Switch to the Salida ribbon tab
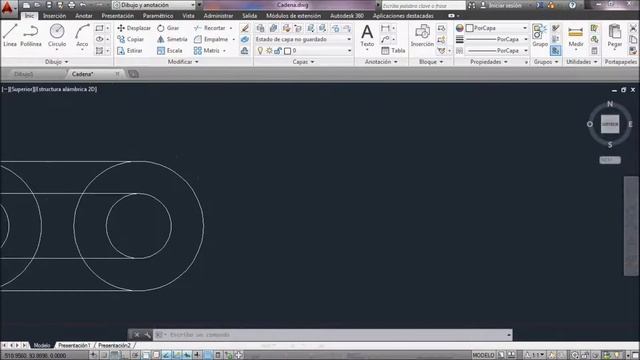The image size is (640, 360). [x=249, y=16]
